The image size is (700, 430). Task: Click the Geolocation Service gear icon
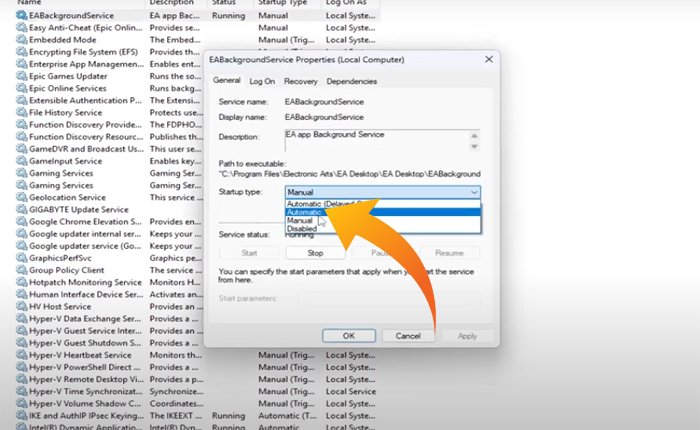click(21, 197)
